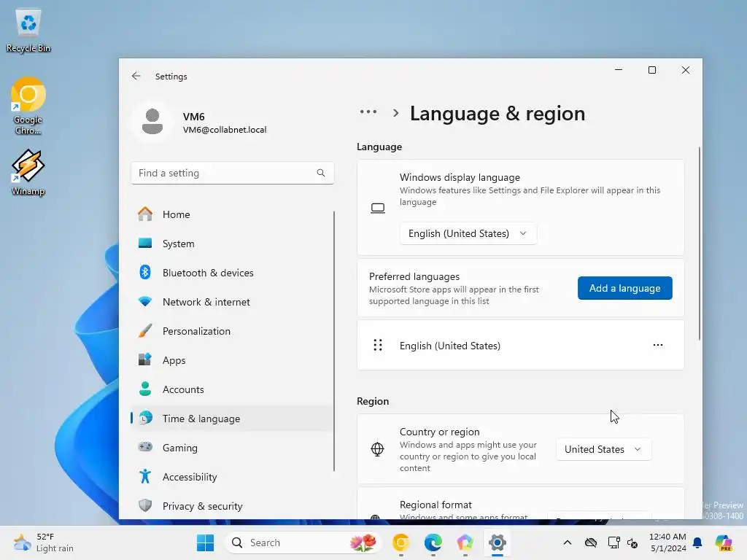747x560 pixels.
Task: Open the Apps settings category
Action: [x=232, y=360]
